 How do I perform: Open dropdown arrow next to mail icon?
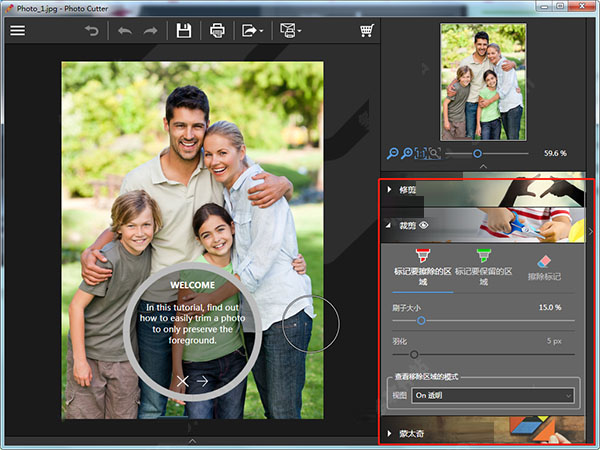[300, 31]
